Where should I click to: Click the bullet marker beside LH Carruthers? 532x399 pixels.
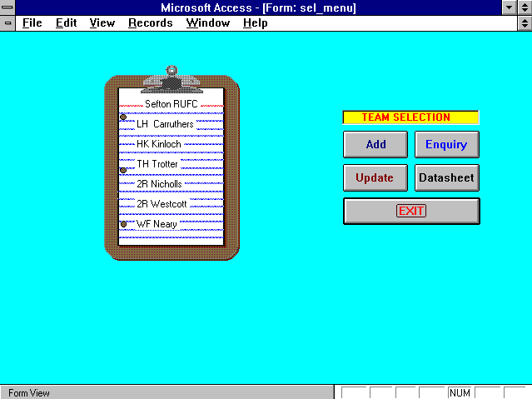click(x=123, y=117)
